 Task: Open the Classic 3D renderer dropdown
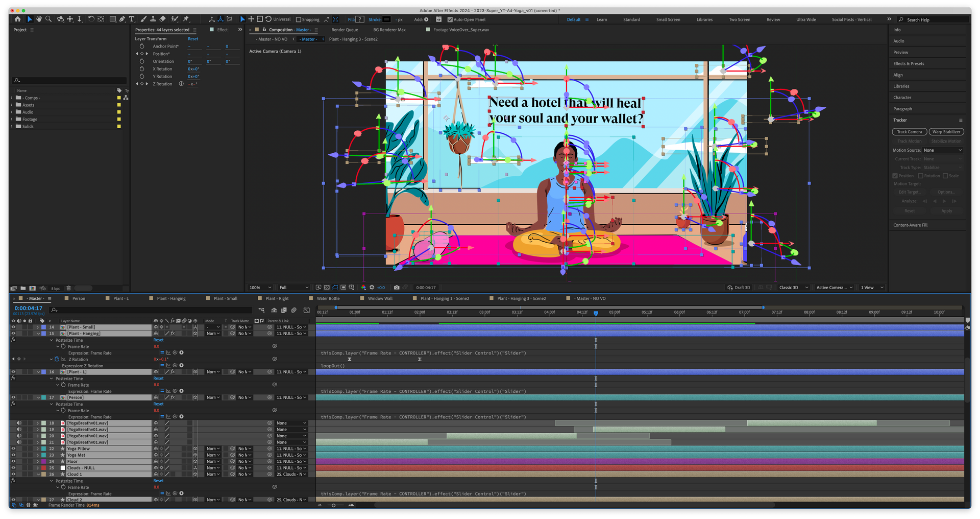tap(793, 288)
